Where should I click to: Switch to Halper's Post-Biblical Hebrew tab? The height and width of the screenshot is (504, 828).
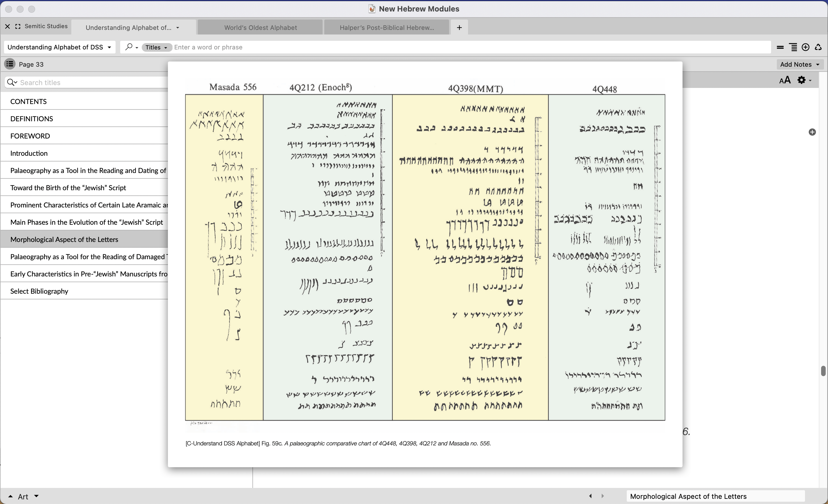(x=386, y=28)
